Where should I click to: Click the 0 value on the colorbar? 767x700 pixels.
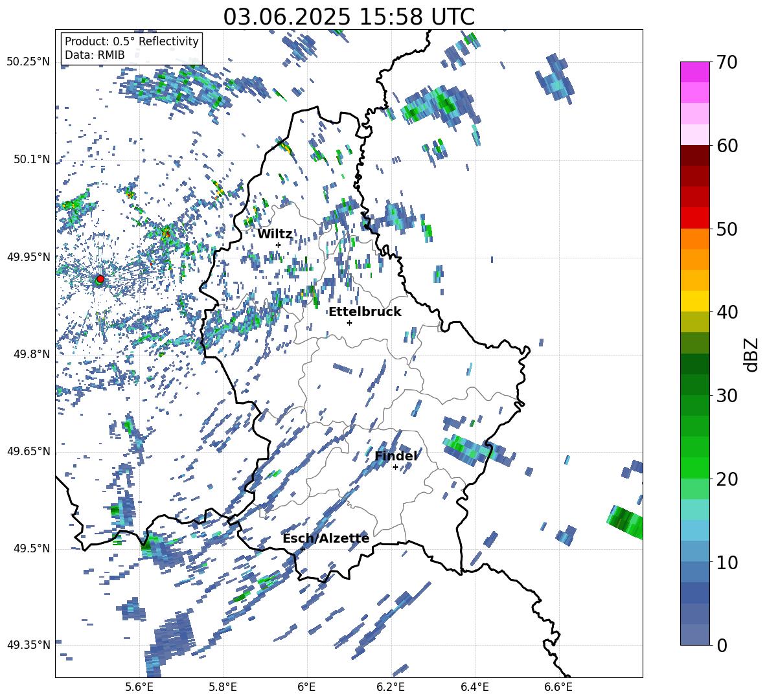(x=722, y=645)
